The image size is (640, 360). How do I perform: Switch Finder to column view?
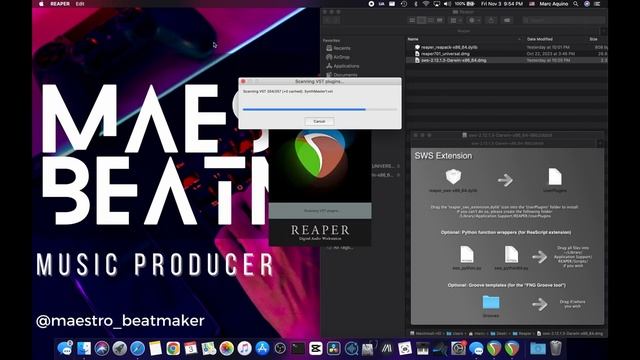point(431,20)
